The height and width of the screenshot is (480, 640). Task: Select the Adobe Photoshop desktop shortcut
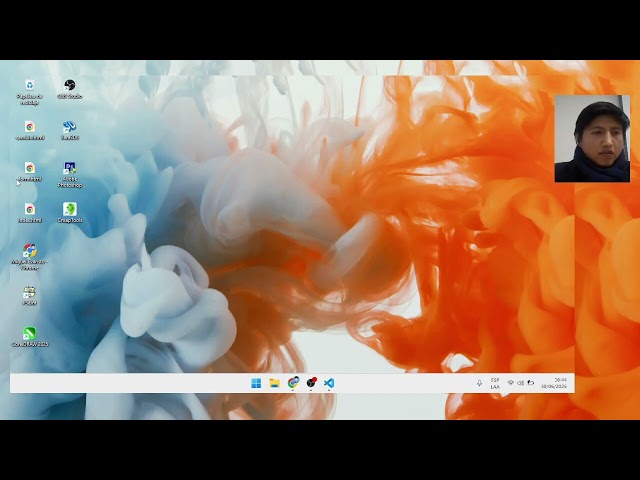click(x=69, y=175)
